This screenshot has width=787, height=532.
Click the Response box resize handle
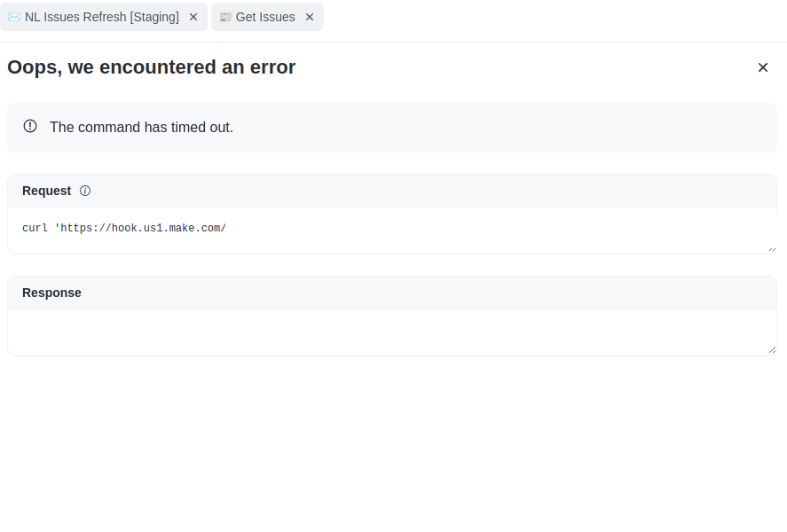[x=772, y=350]
